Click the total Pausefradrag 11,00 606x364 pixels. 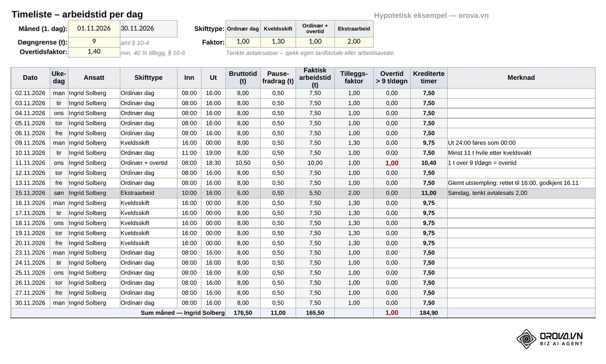click(278, 313)
